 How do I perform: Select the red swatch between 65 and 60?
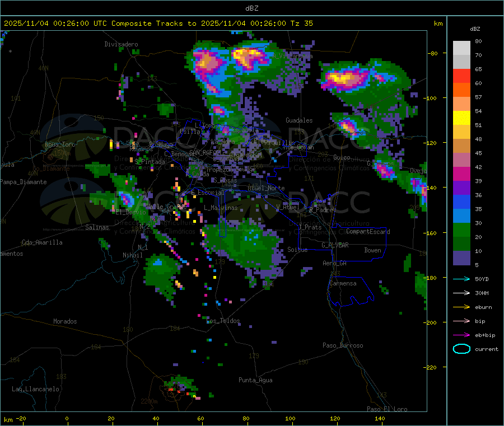tap(461, 76)
